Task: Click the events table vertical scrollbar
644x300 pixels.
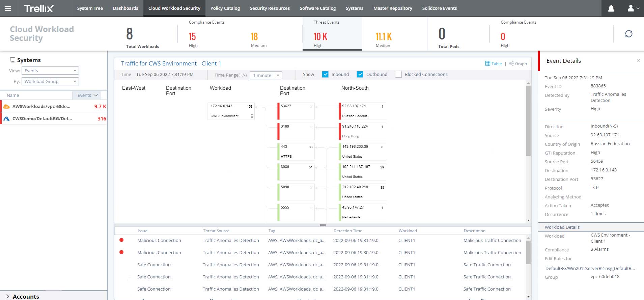Action: tap(528, 252)
